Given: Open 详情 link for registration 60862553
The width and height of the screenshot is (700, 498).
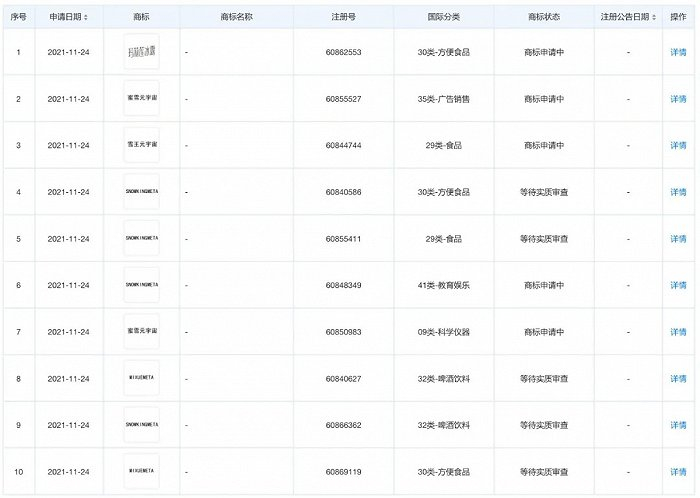Looking at the screenshot, I should tap(678, 52).
